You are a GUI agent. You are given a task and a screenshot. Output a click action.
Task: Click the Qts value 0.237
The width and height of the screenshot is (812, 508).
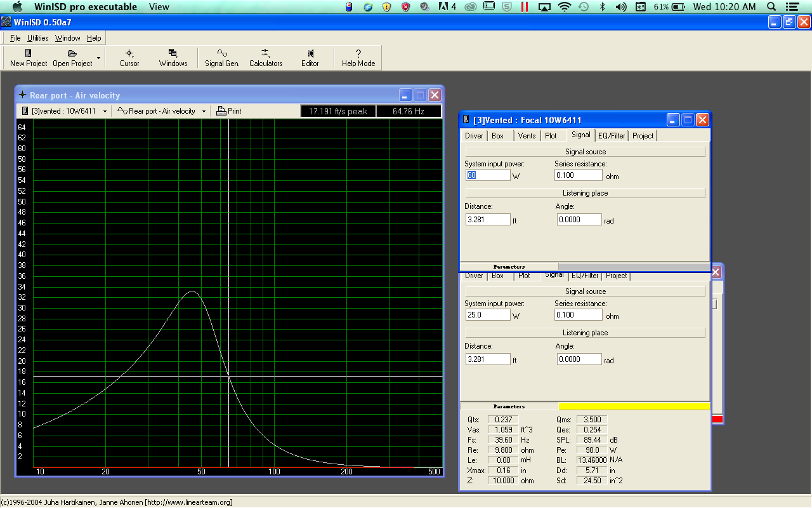click(503, 420)
